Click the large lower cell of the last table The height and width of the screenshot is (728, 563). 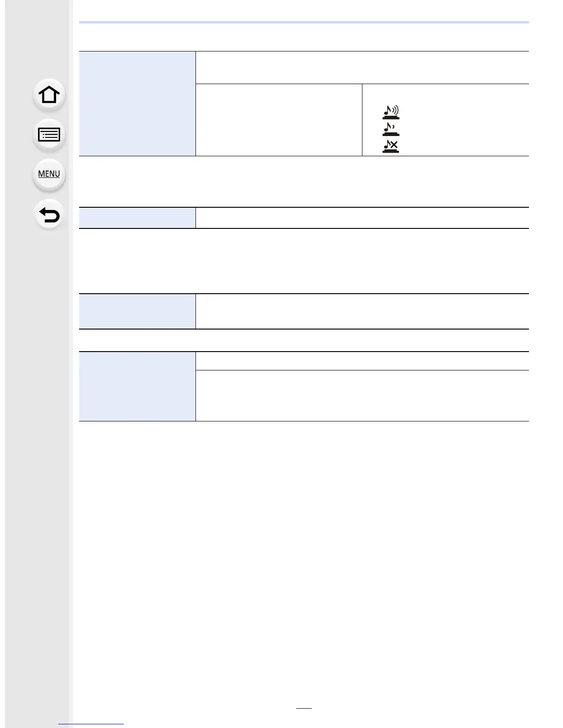(x=362, y=396)
